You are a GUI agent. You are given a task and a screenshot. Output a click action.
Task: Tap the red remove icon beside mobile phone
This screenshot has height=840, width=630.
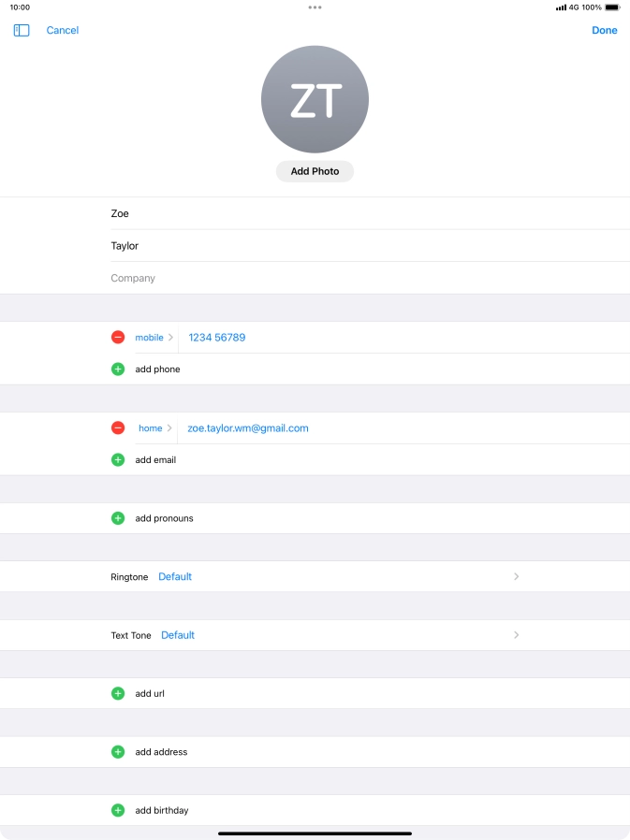(118, 338)
